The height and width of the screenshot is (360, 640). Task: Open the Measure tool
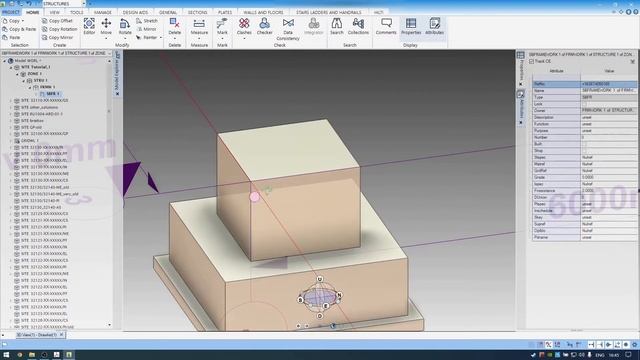click(199, 27)
